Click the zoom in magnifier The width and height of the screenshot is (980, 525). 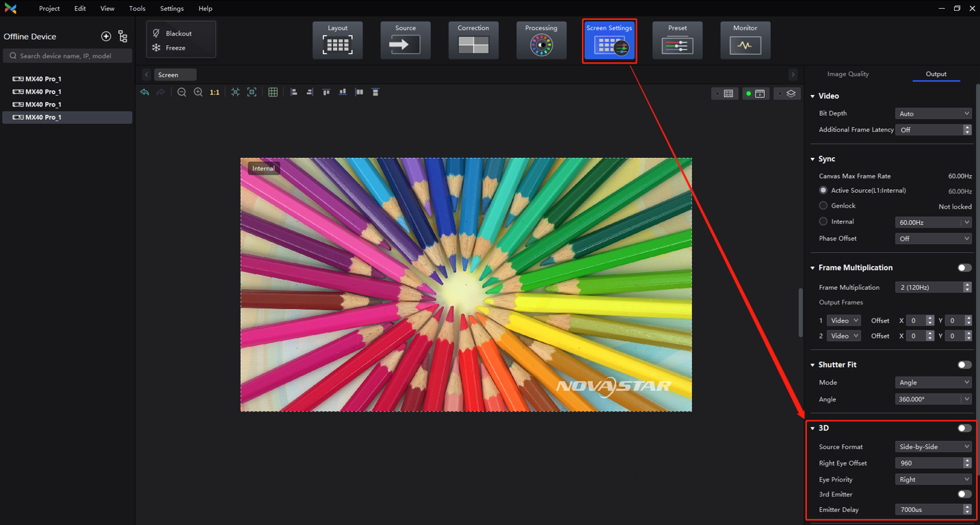point(198,92)
